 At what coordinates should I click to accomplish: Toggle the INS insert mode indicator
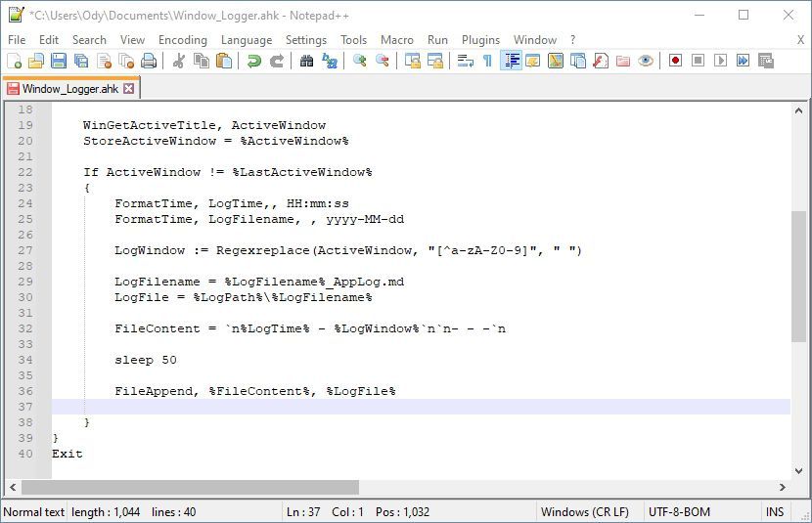coord(774,512)
